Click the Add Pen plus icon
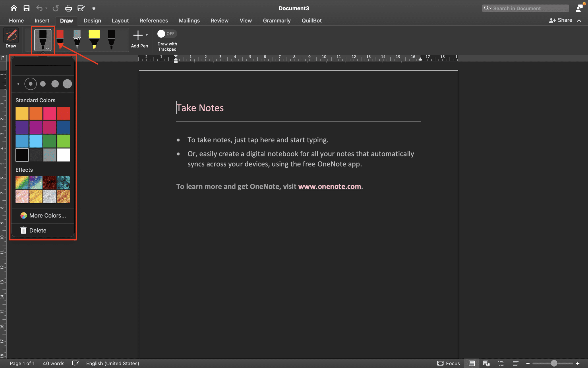Screen dimensions: 588x368 click(138, 35)
